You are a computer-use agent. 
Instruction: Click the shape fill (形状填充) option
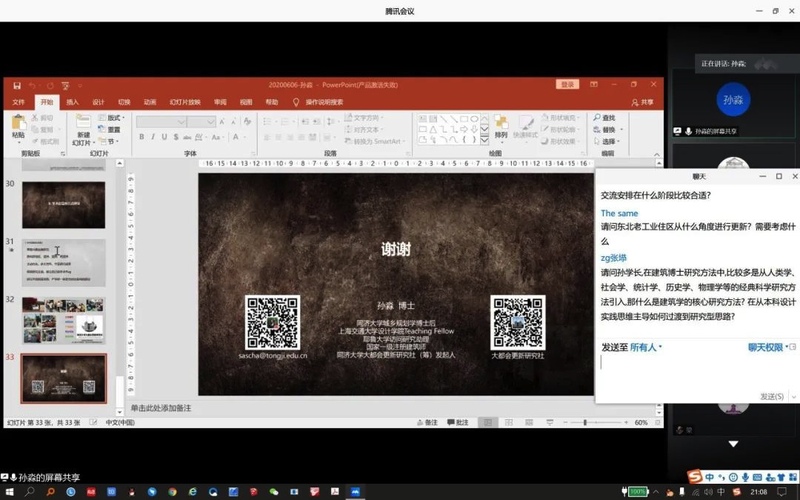(x=560, y=118)
